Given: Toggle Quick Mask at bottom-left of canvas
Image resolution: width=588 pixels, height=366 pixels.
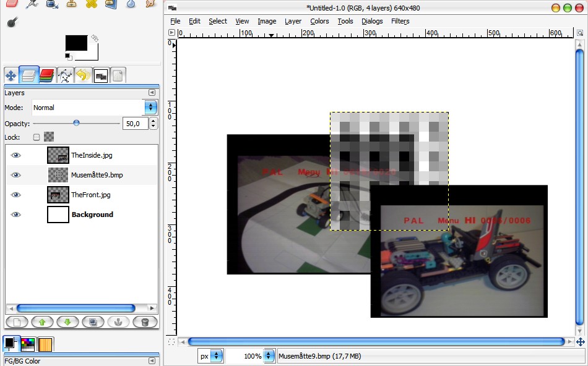Looking at the screenshot, I should point(171,342).
